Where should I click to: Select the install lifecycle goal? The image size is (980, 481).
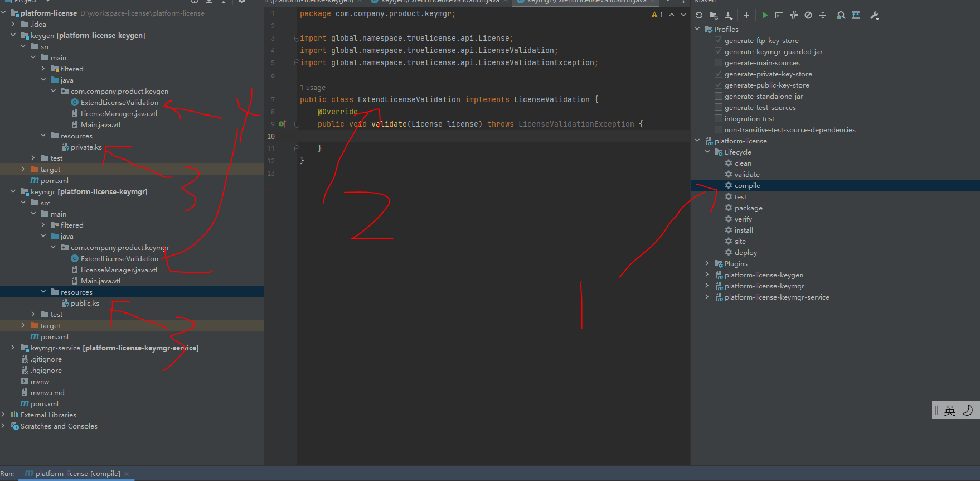click(744, 230)
